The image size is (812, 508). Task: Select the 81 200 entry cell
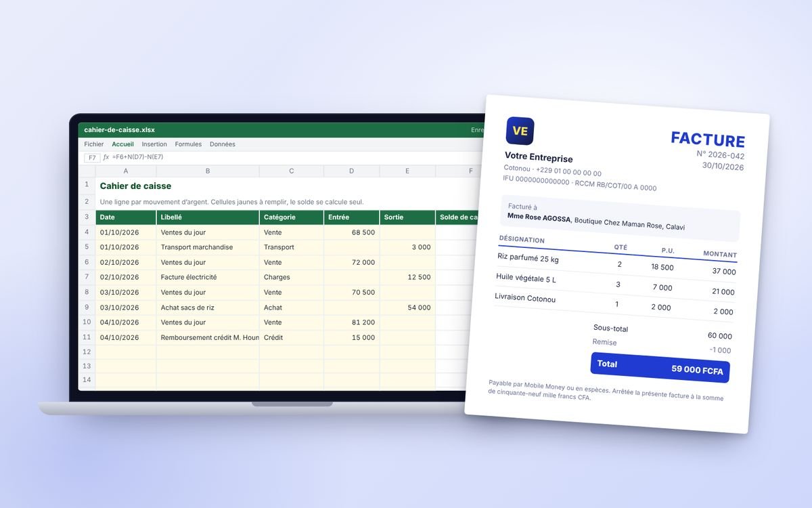[x=351, y=322]
